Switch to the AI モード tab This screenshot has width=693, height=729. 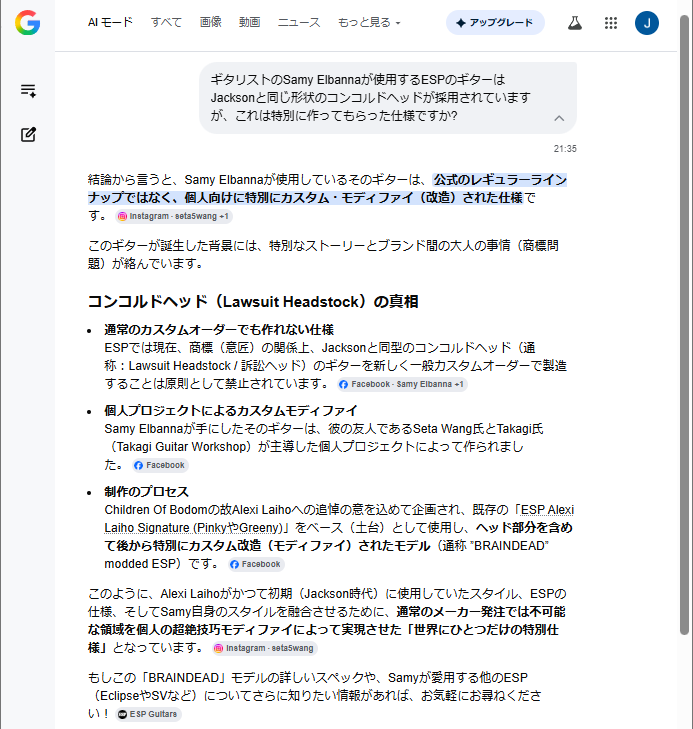coord(110,22)
